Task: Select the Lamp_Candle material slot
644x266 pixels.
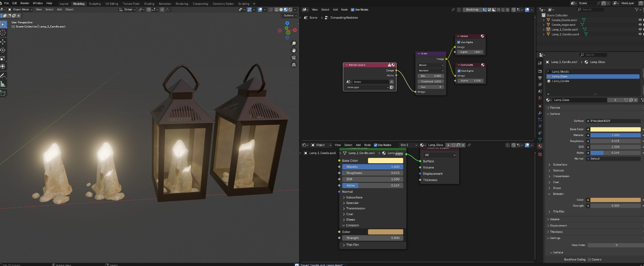Action: 593,81
